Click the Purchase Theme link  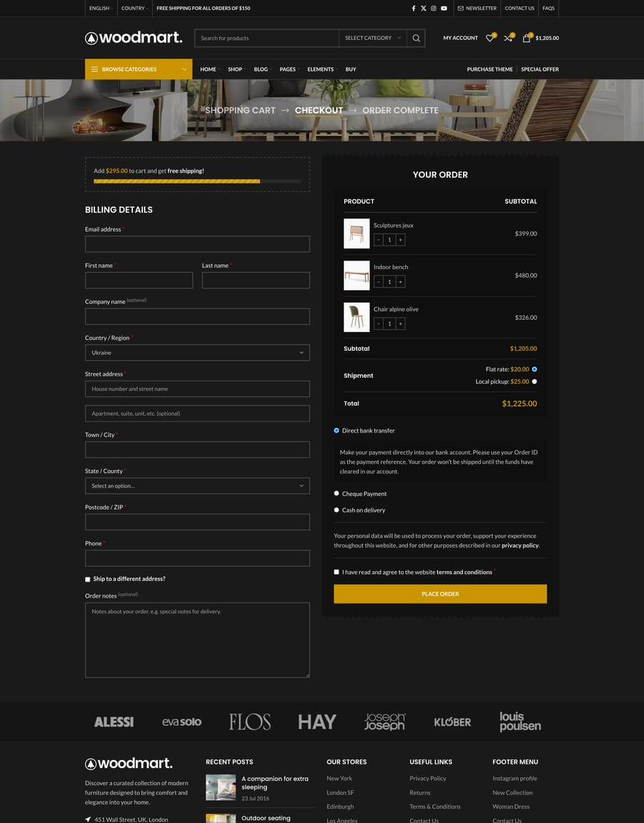pyautogui.click(x=489, y=69)
